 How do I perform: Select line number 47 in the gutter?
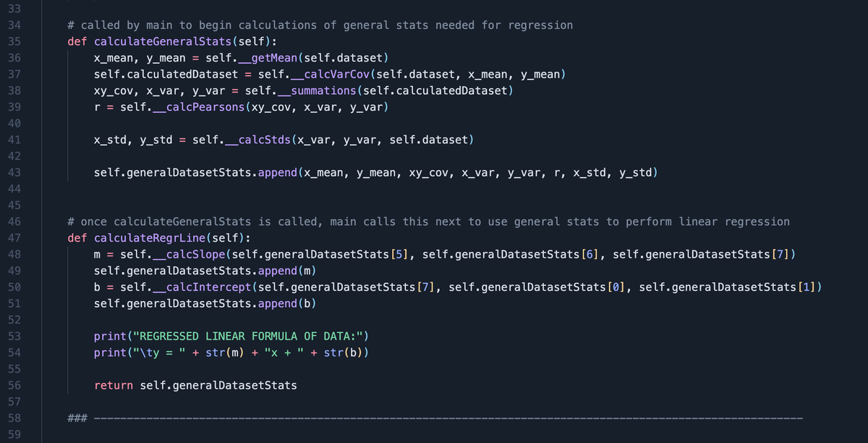tap(14, 237)
